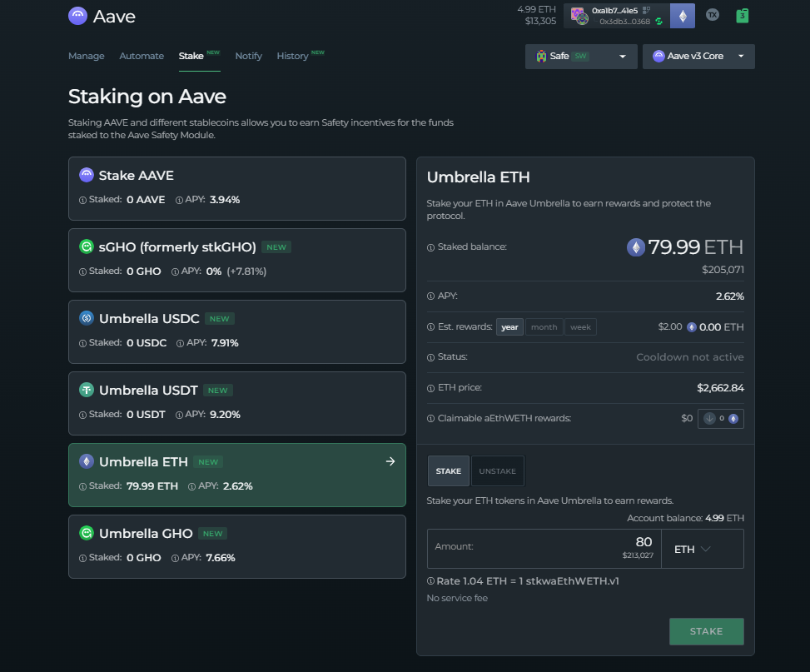810x672 pixels.
Task: Click info icon beside Claimable aEthWETH rewards
Action: (x=430, y=419)
